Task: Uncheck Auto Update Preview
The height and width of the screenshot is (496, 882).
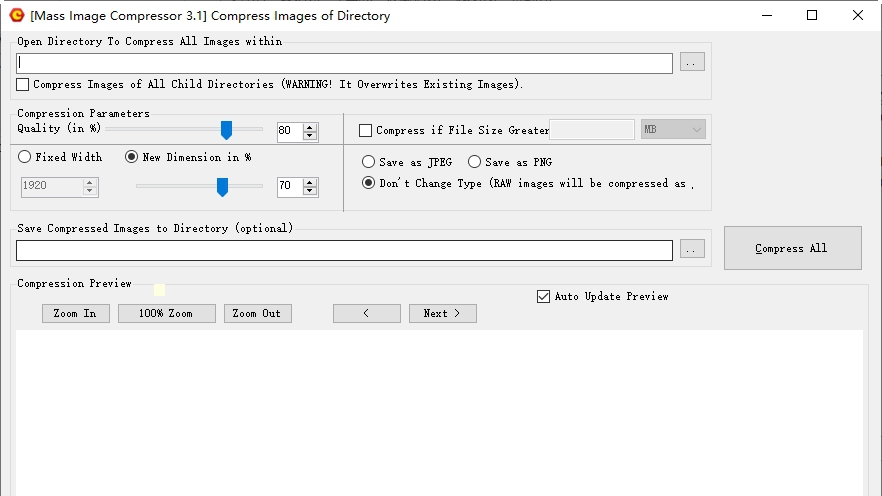Action: [544, 297]
